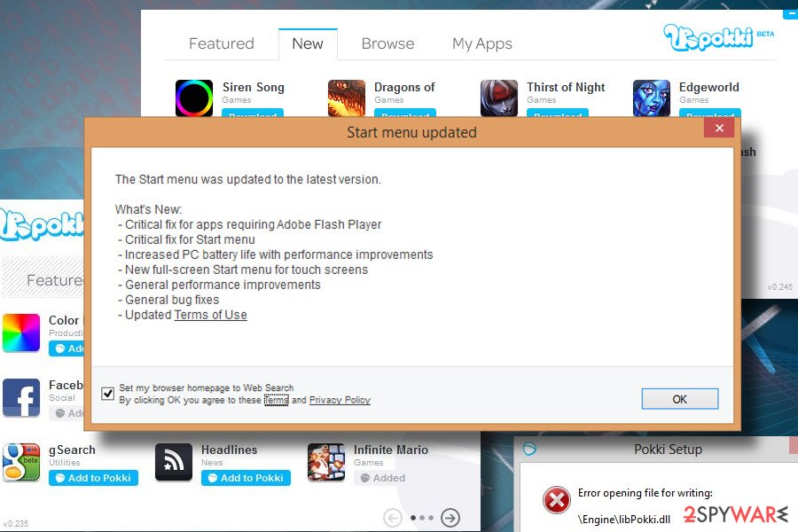Uncheck Set my browser homepage checkbox
The height and width of the screenshot is (532, 798).
pyautogui.click(x=107, y=394)
